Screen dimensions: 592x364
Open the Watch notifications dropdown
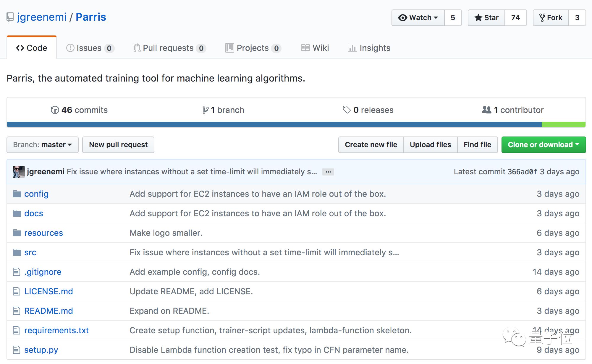point(418,18)
